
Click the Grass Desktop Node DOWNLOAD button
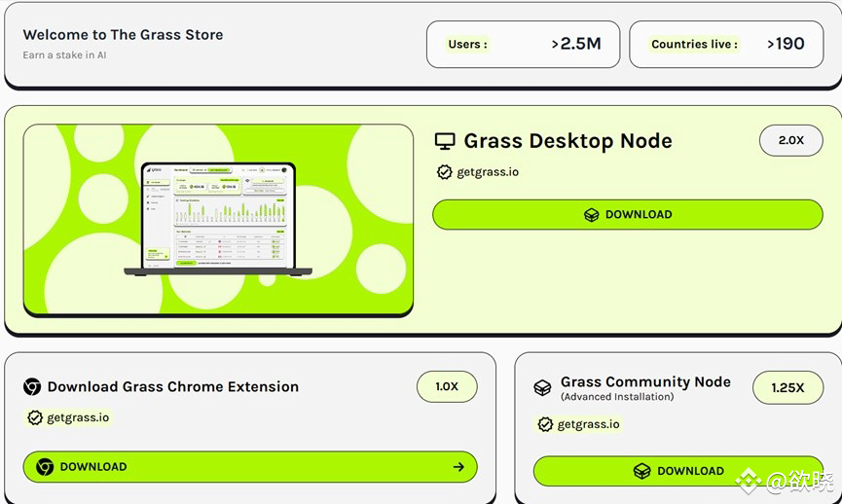click(627, 215)
